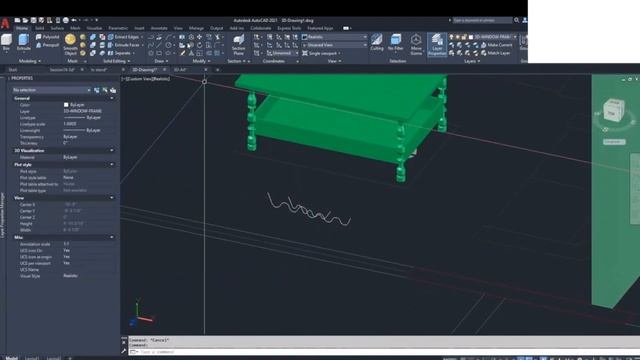Click the ViewCube in the viewport
The width and height of the screenshot is (640, 360).
(x=614, y=110)
